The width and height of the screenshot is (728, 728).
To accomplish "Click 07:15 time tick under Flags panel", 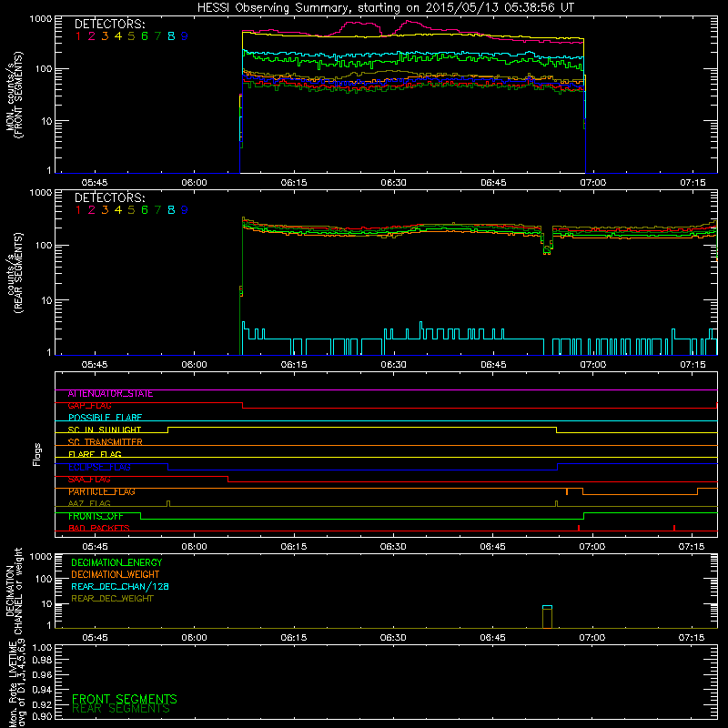I will (692, 547).
